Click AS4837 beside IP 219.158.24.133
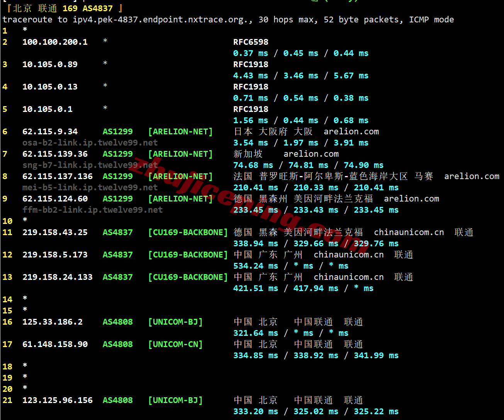Image resolution: width=504 pixels, height=420 pixels. [117, 277]
